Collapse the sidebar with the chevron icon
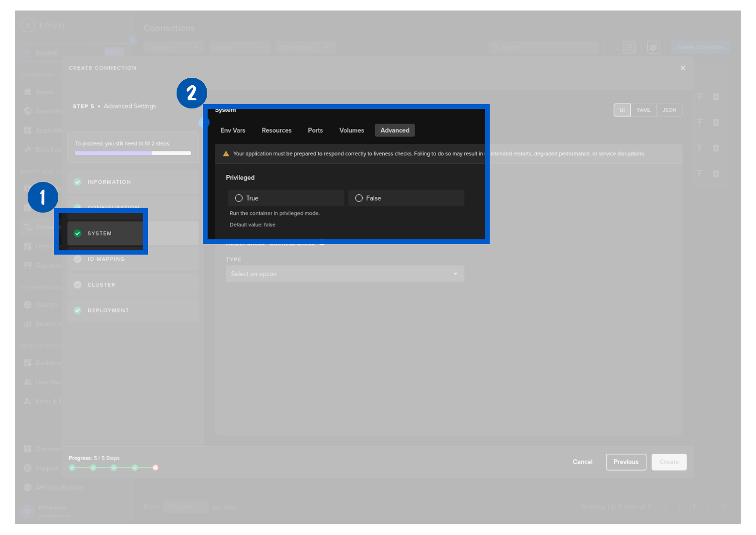Screen dimensions: 756x535 (x=132, y=40)
